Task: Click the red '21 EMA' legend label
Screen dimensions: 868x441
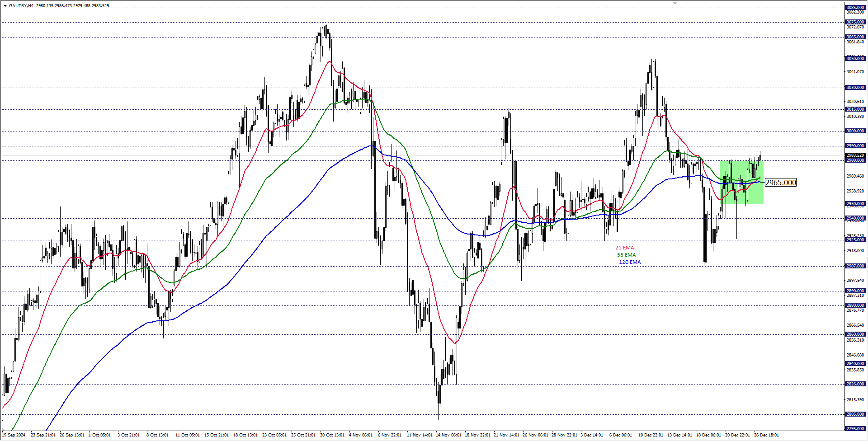Action: [x=624, y=248]
